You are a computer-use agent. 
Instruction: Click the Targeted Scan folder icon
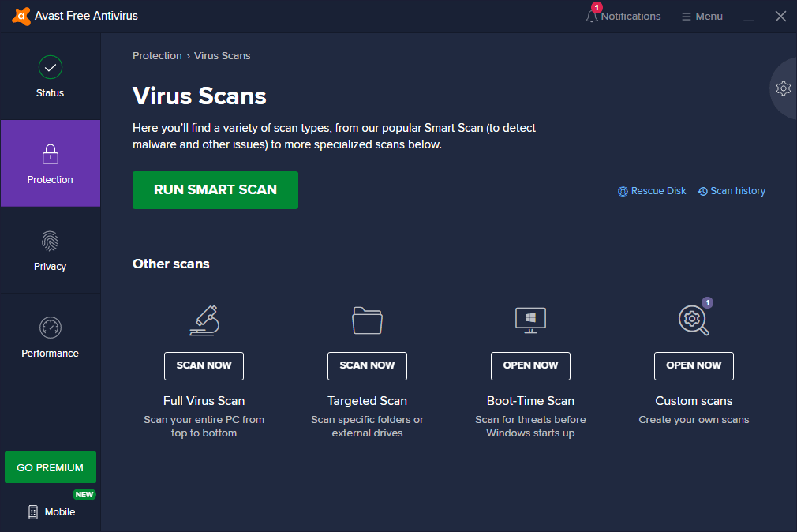367,320
